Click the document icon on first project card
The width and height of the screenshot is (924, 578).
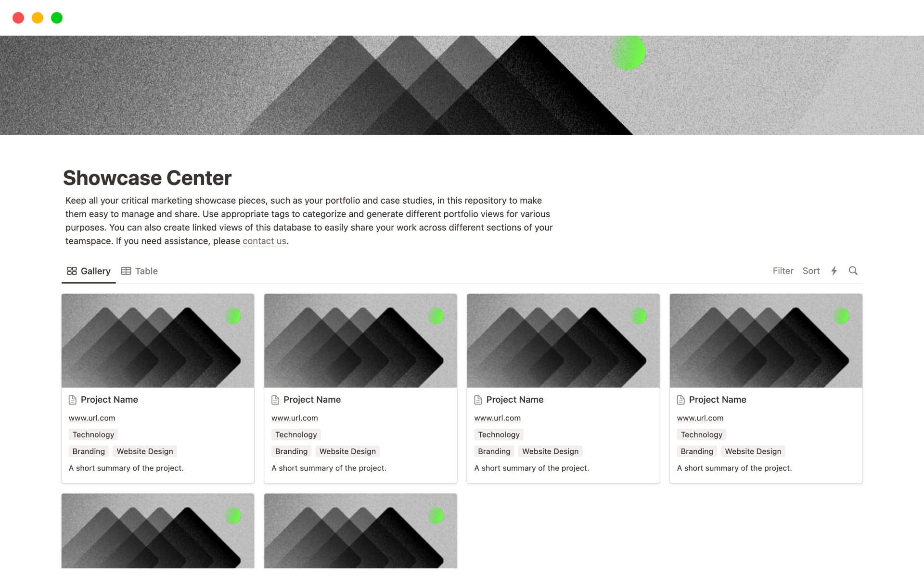73,399
